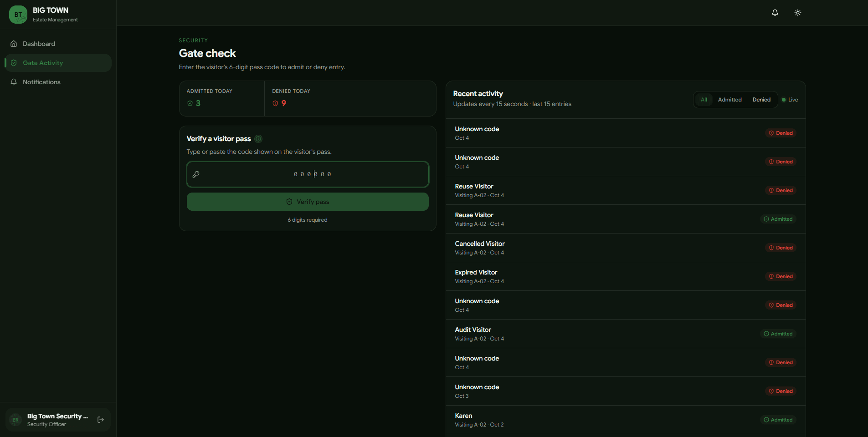Select Gate Activity in sidebar

pos(58,63)
